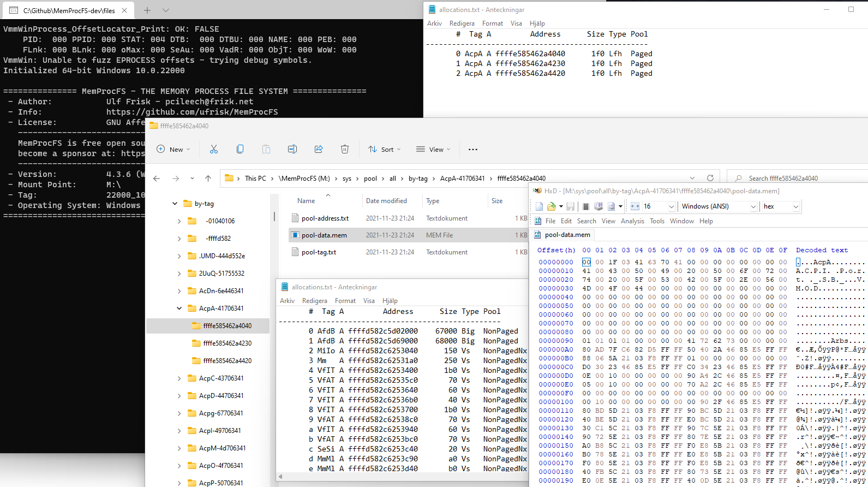Click HxD's new file icon
Screen dimensions: 868x487
click(x=539, y=206)
